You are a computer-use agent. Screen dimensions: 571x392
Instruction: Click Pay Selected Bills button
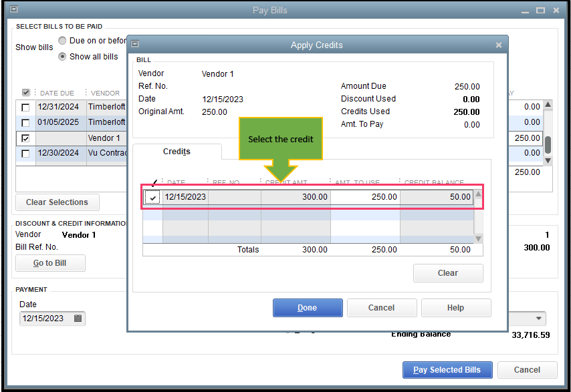[447, 370]
